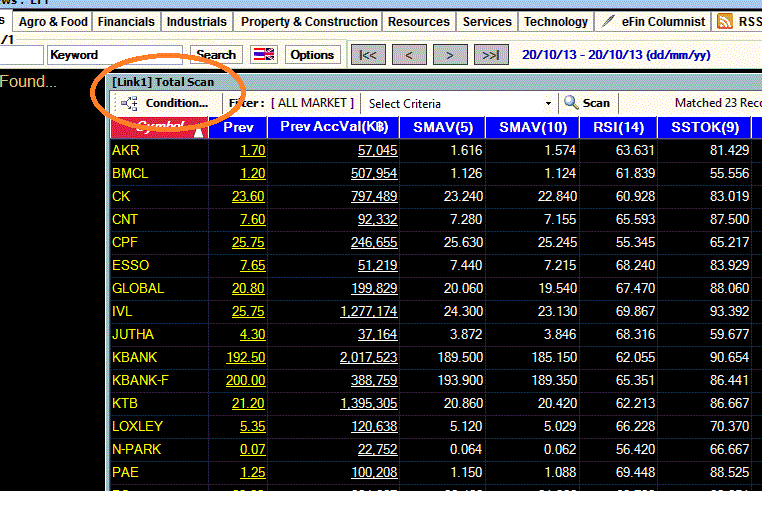Click the ALL MARKET filter

pos(312,103)
